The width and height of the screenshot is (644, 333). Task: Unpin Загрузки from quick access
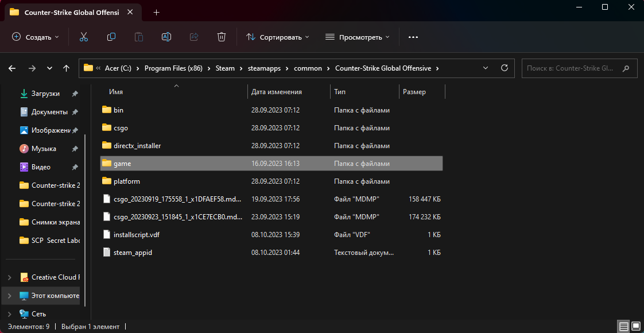(75, 94)
